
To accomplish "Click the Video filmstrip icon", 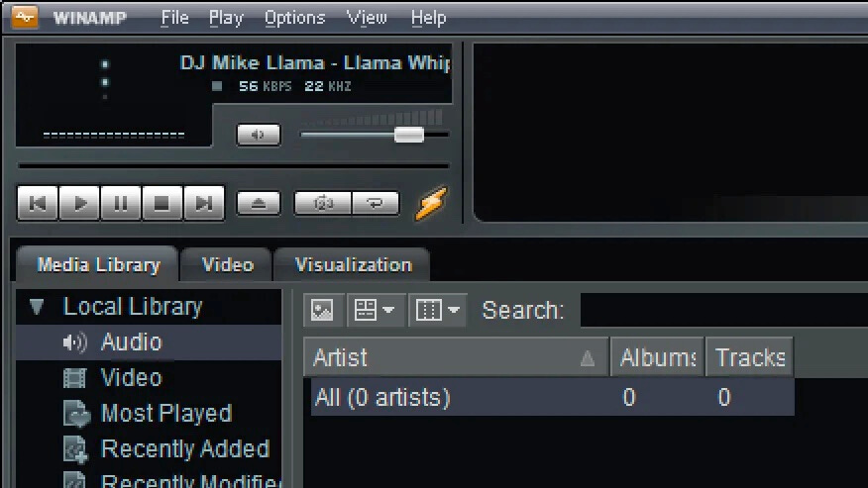I will [74, 378].
